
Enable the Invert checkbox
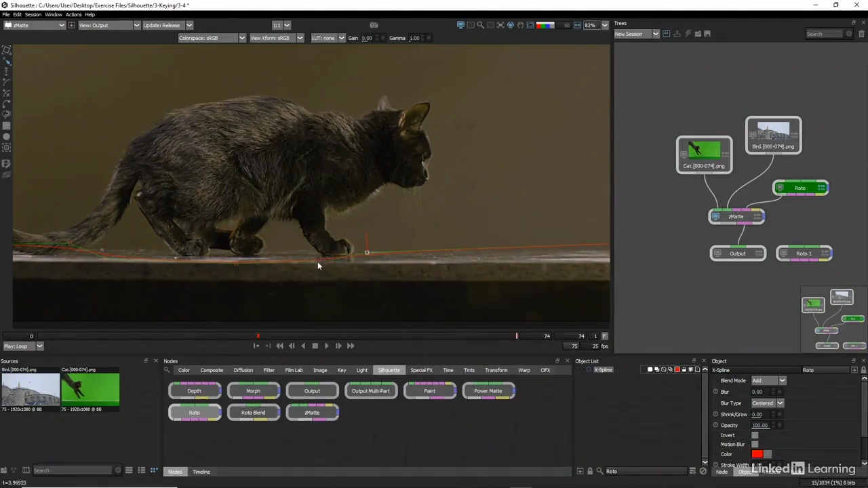tap(755, 435)
